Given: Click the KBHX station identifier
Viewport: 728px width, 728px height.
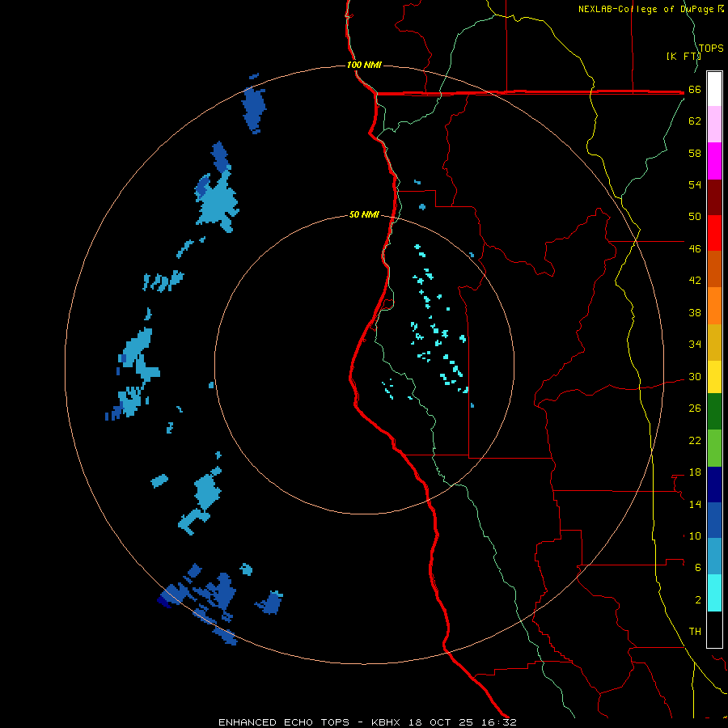Looking at the screenshot, I should pyautogui.click(x=385, y=722).
